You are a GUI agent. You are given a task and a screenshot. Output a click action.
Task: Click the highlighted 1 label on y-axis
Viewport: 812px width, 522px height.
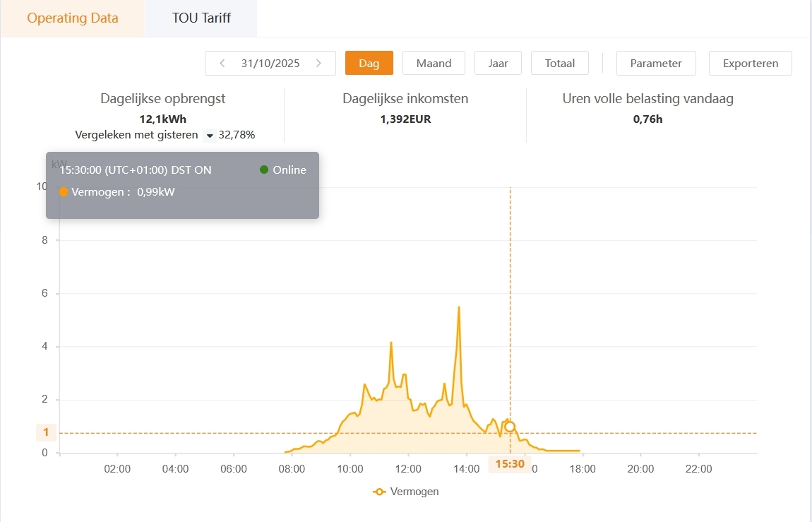tap(46, 432)
